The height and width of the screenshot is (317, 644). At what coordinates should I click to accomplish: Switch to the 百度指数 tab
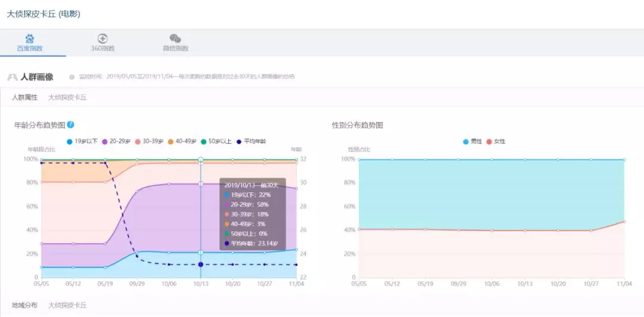pos(30,42)
